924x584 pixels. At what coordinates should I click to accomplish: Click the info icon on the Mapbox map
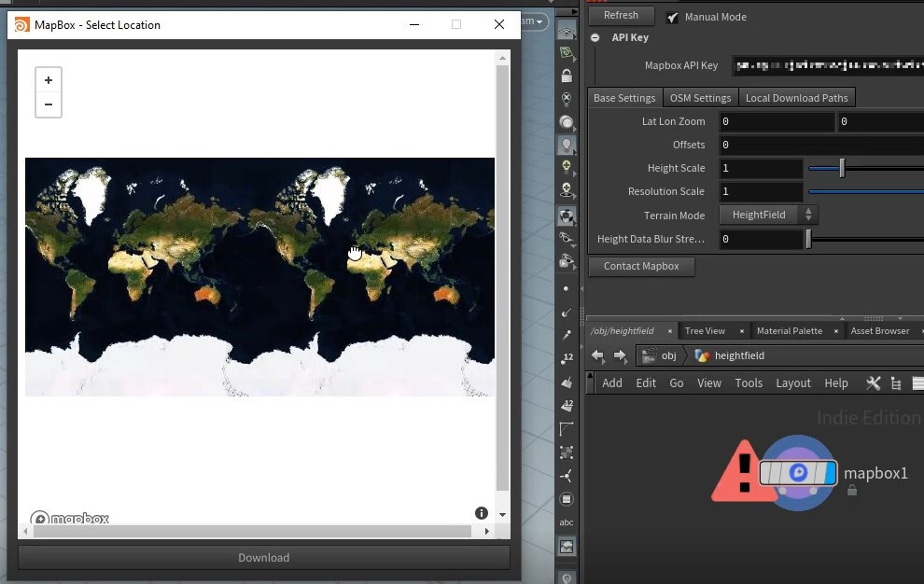(x=482, y=512)
